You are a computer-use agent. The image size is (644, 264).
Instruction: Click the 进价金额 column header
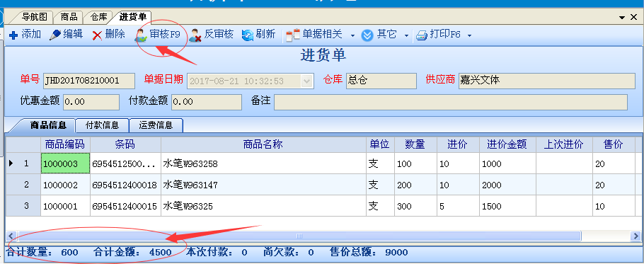[507, 144]
